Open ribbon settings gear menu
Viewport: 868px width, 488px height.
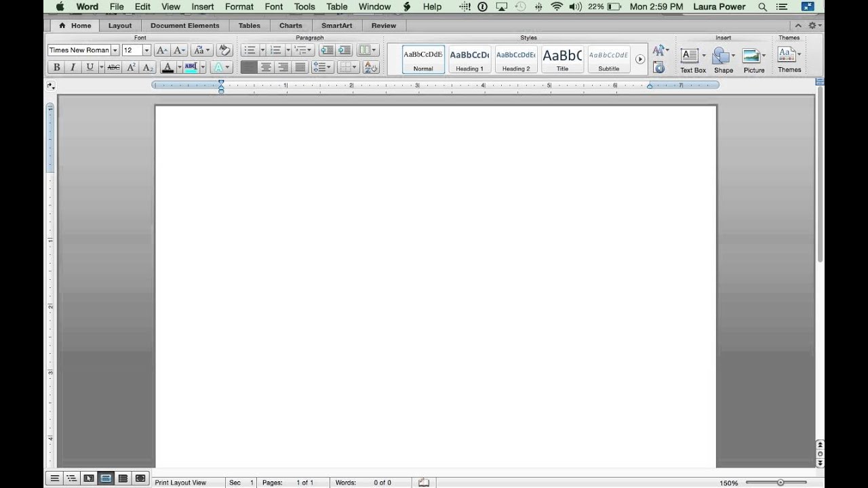(x=814, y=25)
